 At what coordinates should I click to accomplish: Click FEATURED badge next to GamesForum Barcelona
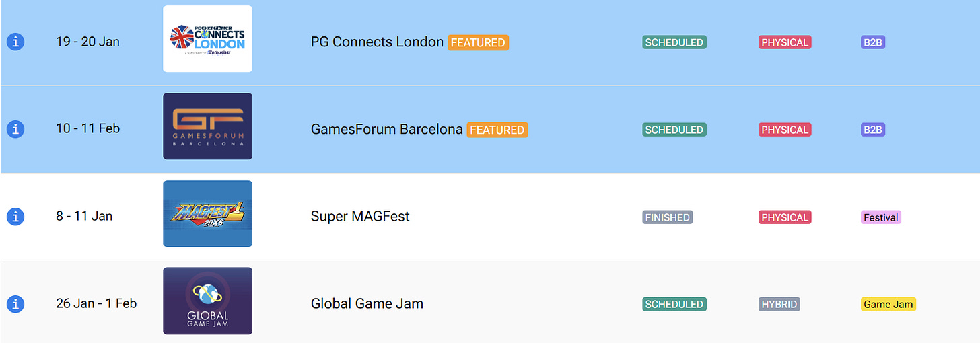[x=497, y=130]
